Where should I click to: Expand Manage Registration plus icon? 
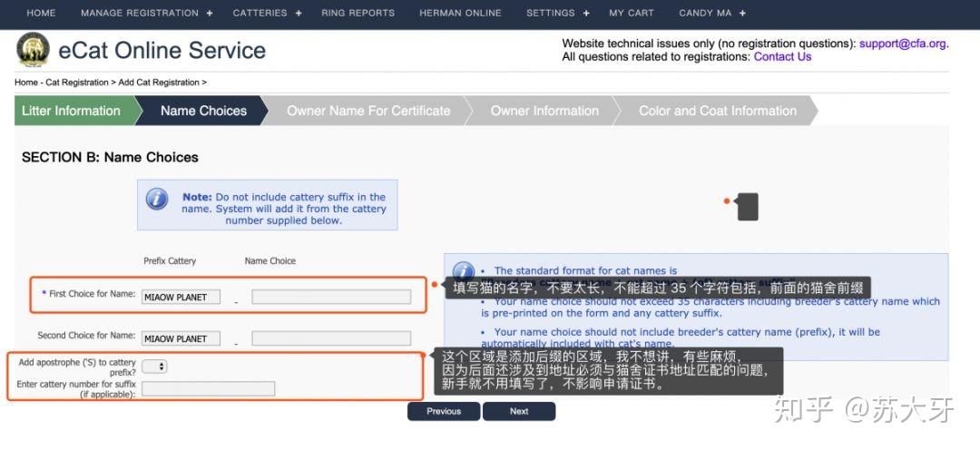[210, 13]
